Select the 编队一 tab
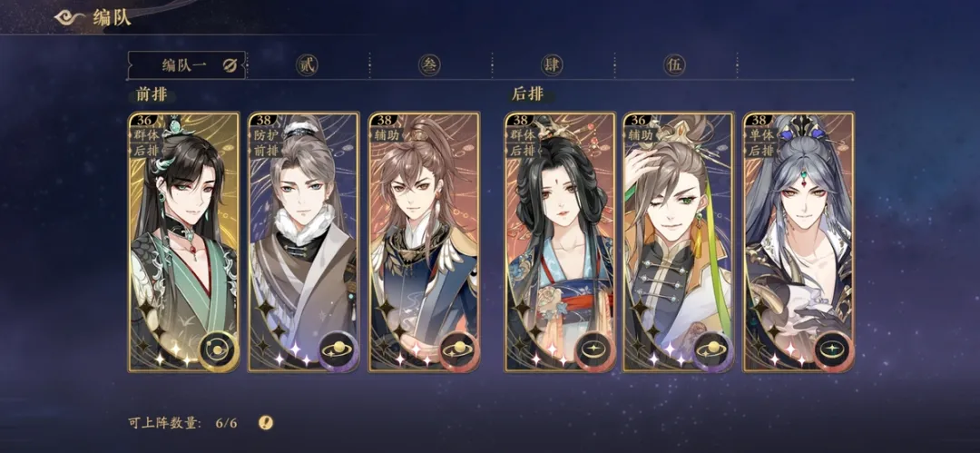 (x=186, y=65)
